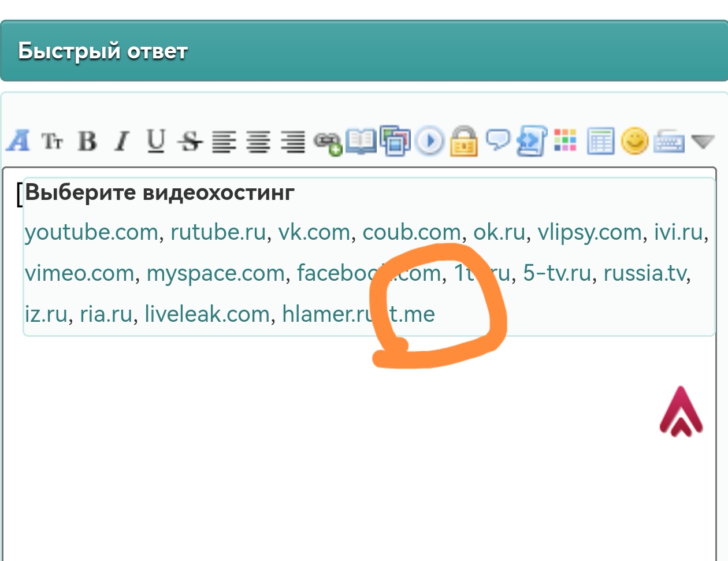Insert a quote with speech bubble icon

click(x=497, y=140)
